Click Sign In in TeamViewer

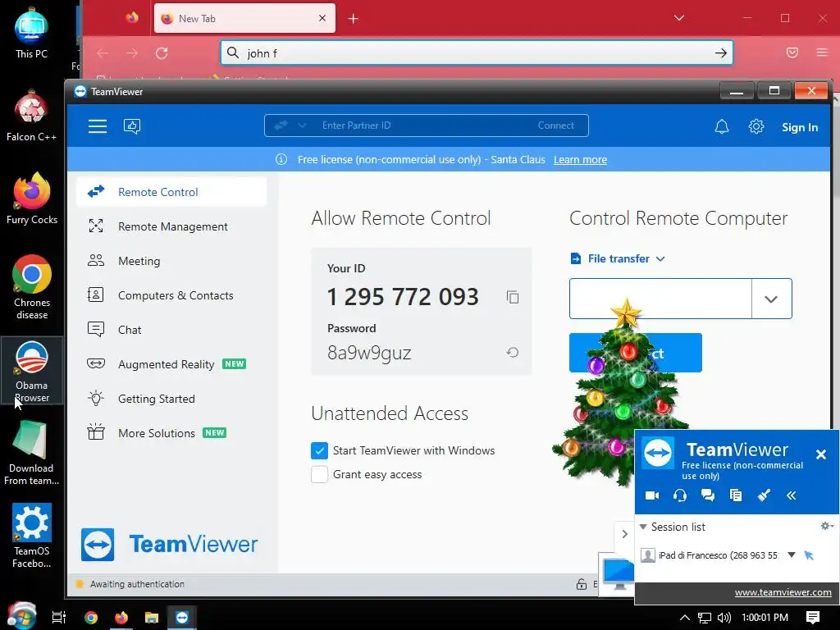(x=799, y=127)
